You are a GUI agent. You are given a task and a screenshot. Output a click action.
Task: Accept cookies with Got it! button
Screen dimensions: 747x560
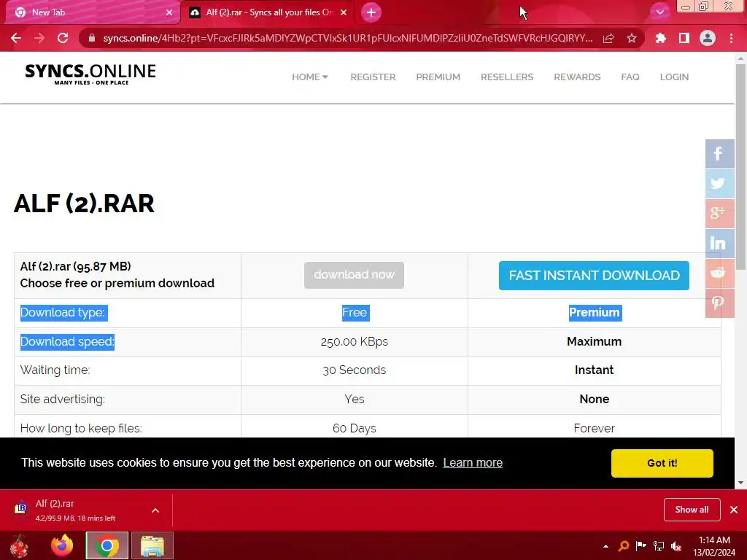pos(662,463)
